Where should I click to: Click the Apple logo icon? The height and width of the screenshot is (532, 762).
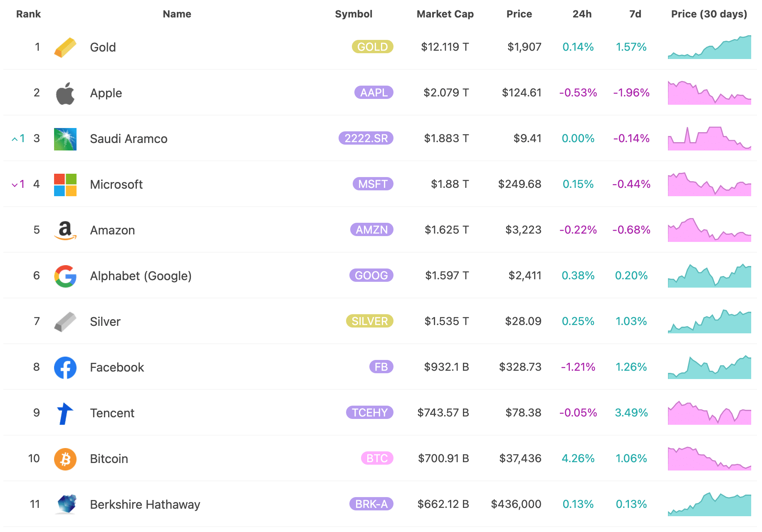click(65, 93)
